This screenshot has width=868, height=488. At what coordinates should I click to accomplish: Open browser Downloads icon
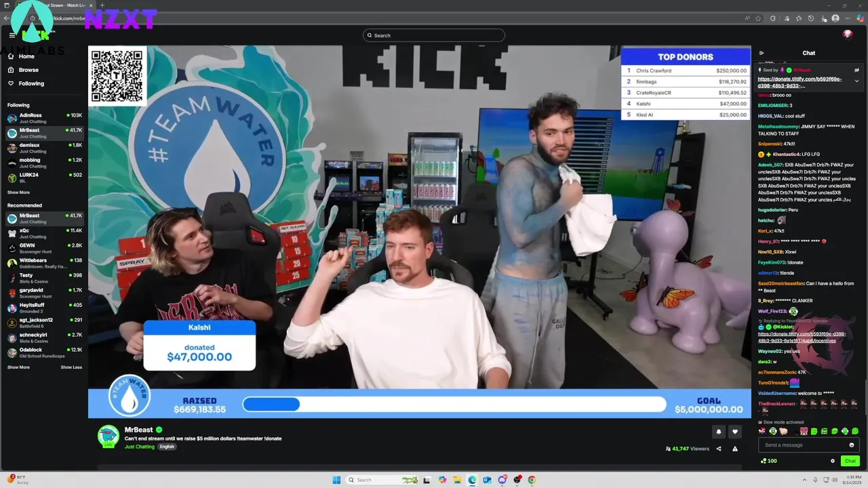823,18
